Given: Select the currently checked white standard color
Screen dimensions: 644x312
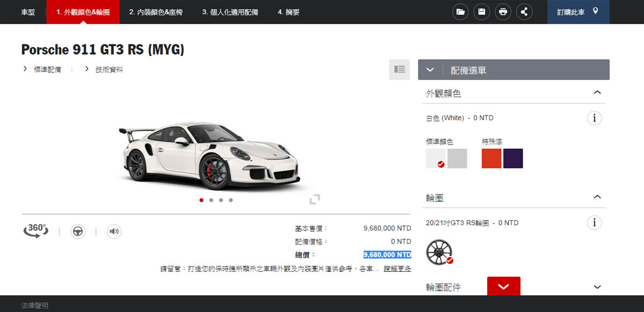Looking at the screenshot, I should tap(435, 158).
